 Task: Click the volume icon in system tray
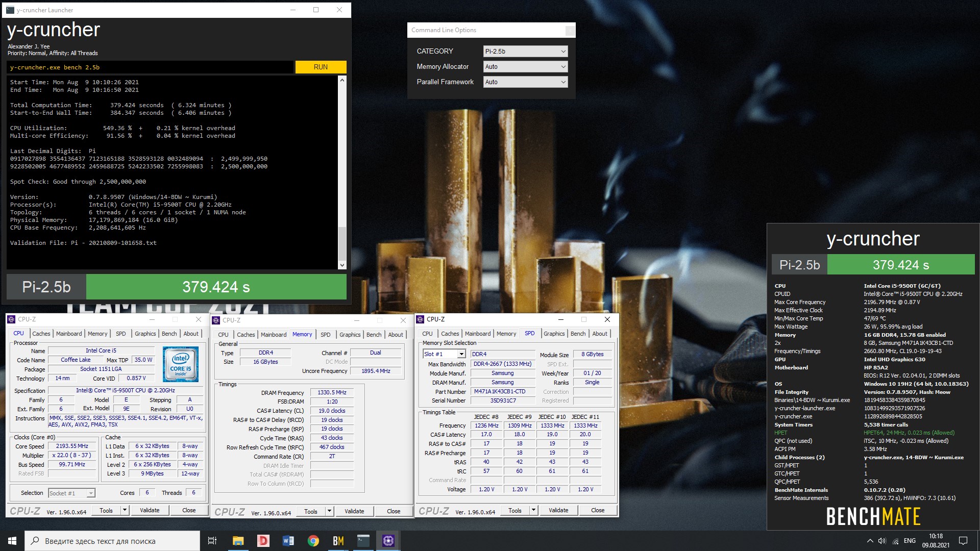(x=882, y=541)
